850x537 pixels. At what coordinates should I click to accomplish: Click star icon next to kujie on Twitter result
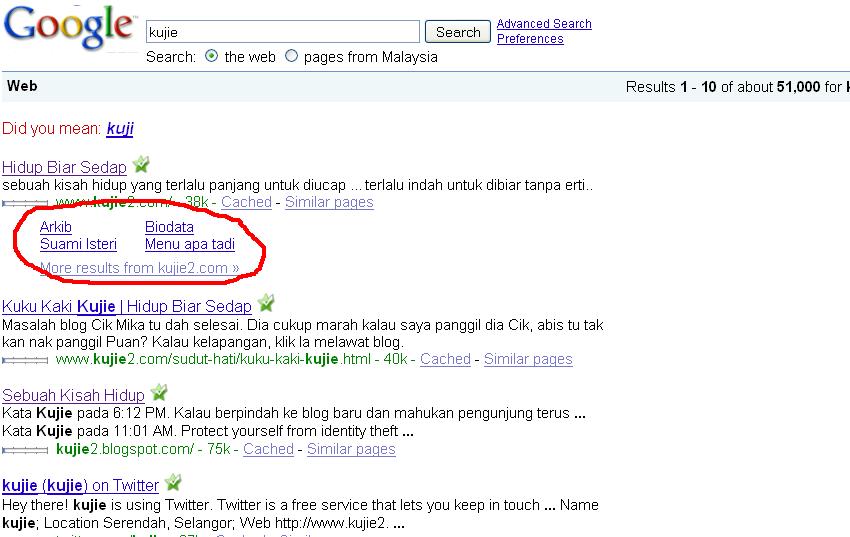(173, 483)
